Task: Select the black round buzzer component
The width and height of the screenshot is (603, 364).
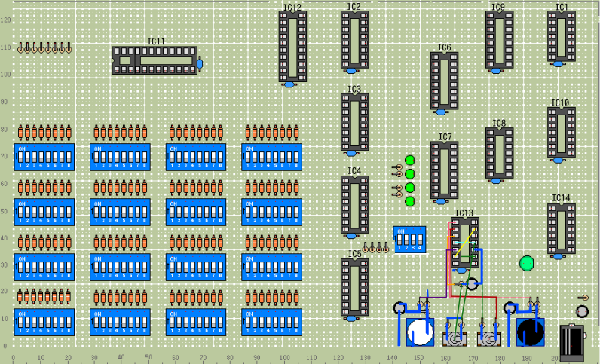Action: tap(531, 332)
